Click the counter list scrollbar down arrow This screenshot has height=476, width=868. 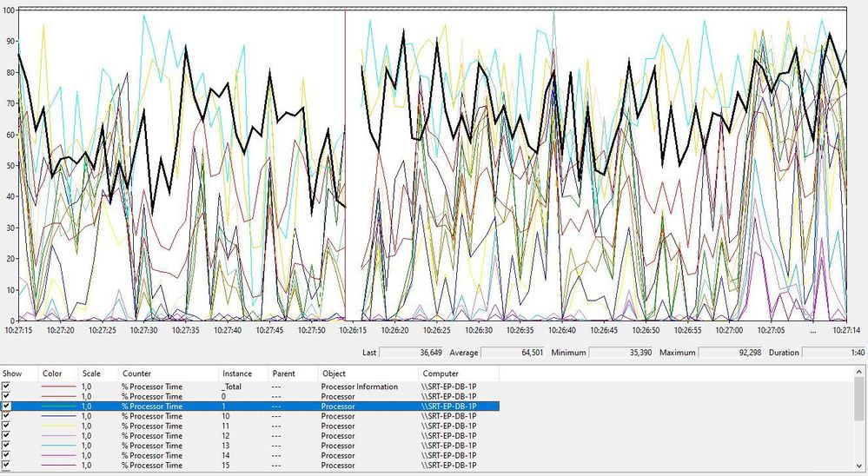(x=859, y=465)
